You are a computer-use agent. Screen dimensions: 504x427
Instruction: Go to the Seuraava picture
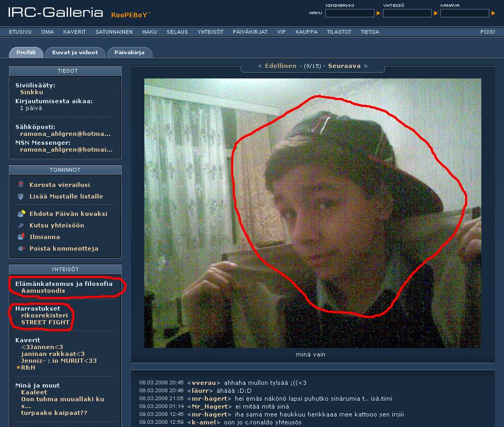pos(344,66)
